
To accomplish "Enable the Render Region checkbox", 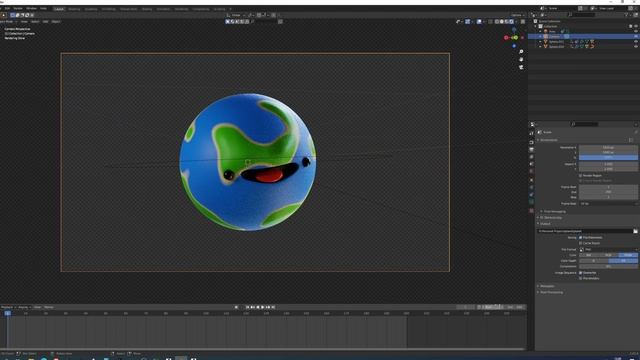I will tap(580, 176).
